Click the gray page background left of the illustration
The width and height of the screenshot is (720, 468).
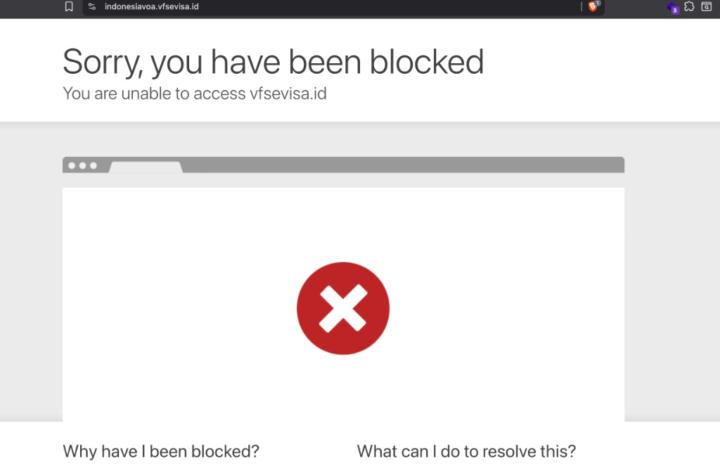click(30, 280)
